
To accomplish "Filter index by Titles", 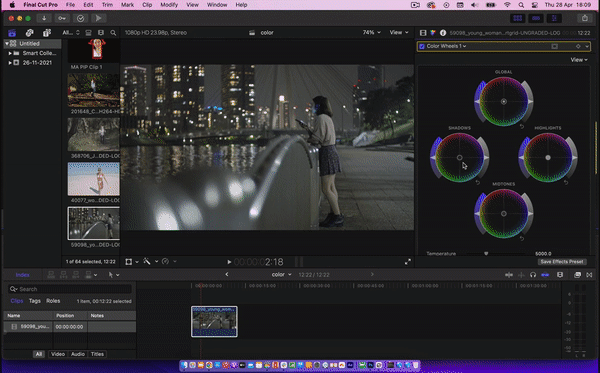I will 97,354.
